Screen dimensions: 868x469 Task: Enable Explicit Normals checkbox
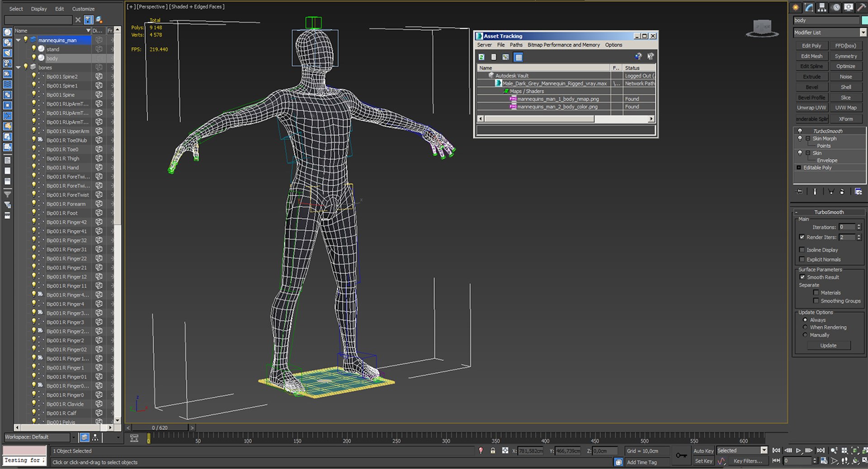pos(802,259)
